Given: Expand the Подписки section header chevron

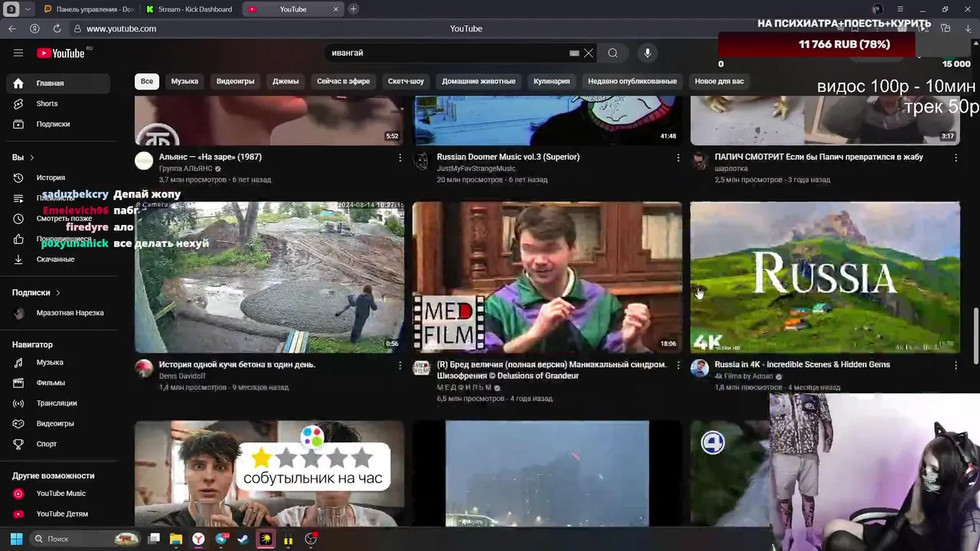Looking at the screenshot, I should [x=57, y=292].
